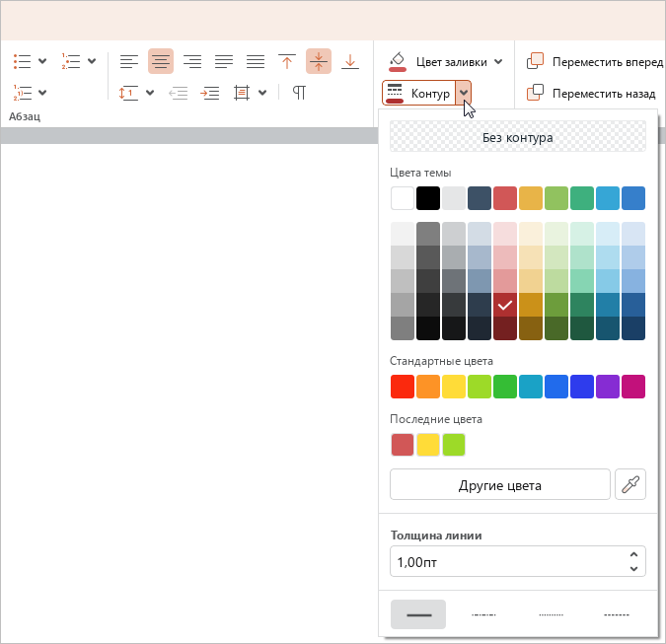Click the Толщина линии input field
Viewport: 666px width, 644px height.
518,561
